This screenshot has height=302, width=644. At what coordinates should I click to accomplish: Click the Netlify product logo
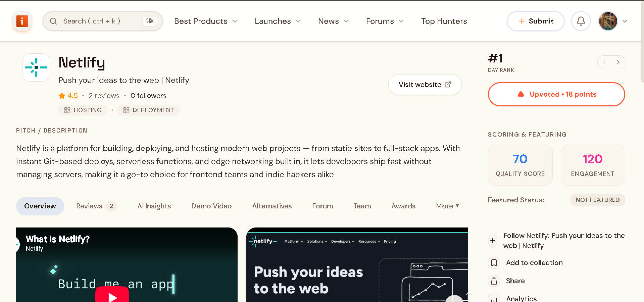pos(36,67)
